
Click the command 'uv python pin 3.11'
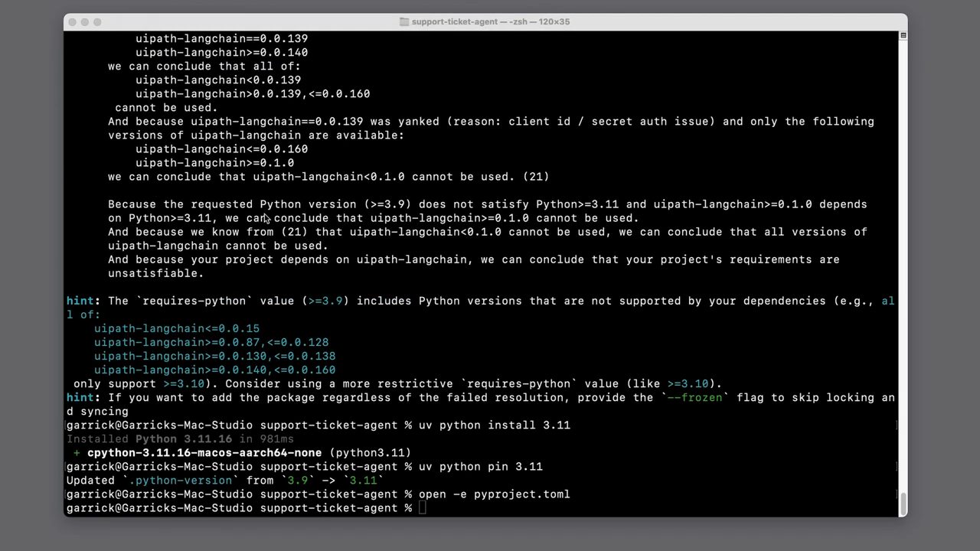[x=481, y=466]
